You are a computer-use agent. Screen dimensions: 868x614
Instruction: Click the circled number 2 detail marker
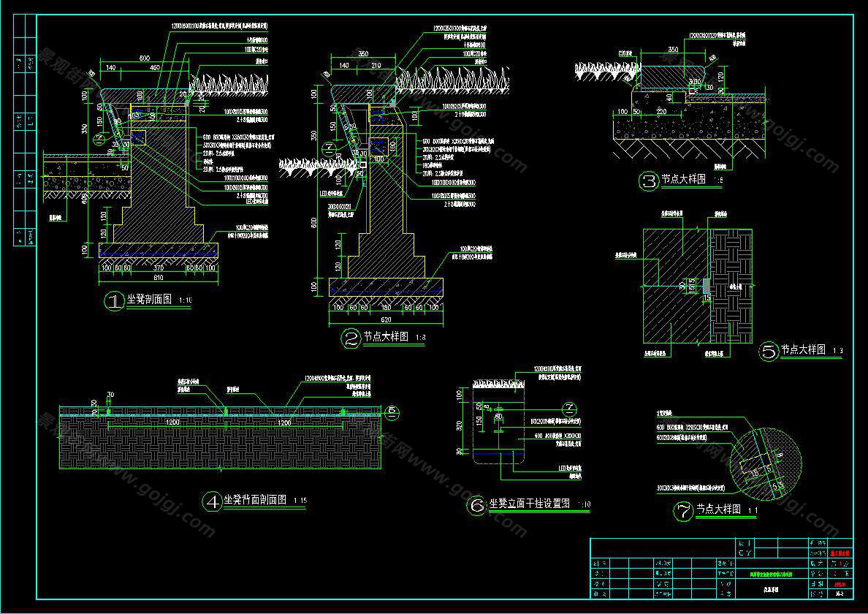point(351,337)
